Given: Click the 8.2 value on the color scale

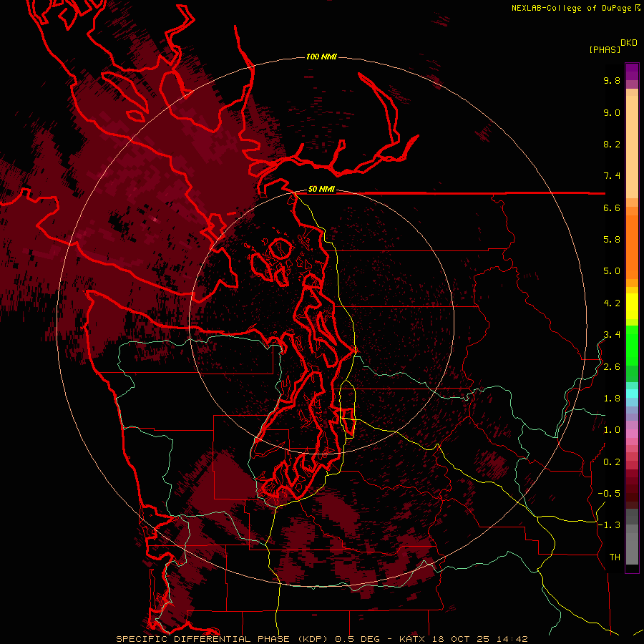Looking at the screenshot, I should (612, 144).
